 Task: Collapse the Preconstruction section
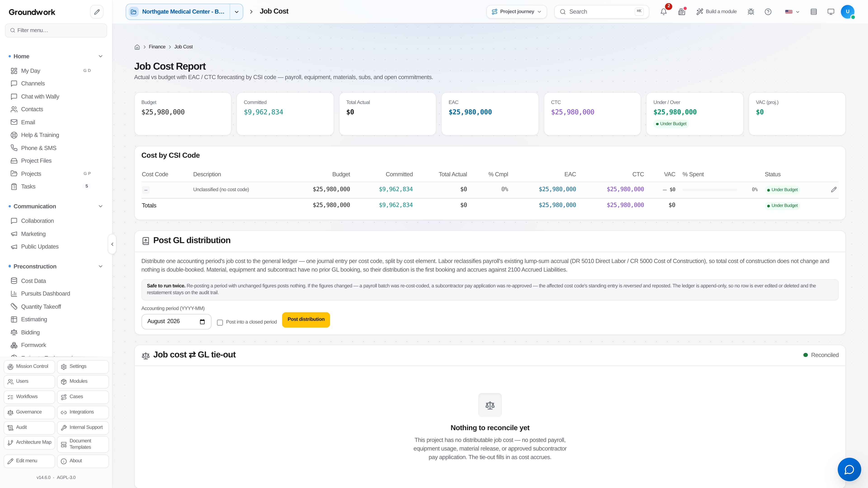tap(100, 266)
